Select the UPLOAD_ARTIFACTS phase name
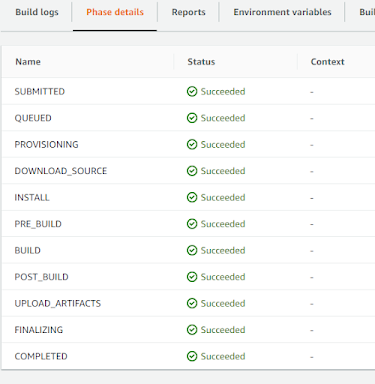Image resolution: width=375 pixels, height=384 pixels. [58, 304]
